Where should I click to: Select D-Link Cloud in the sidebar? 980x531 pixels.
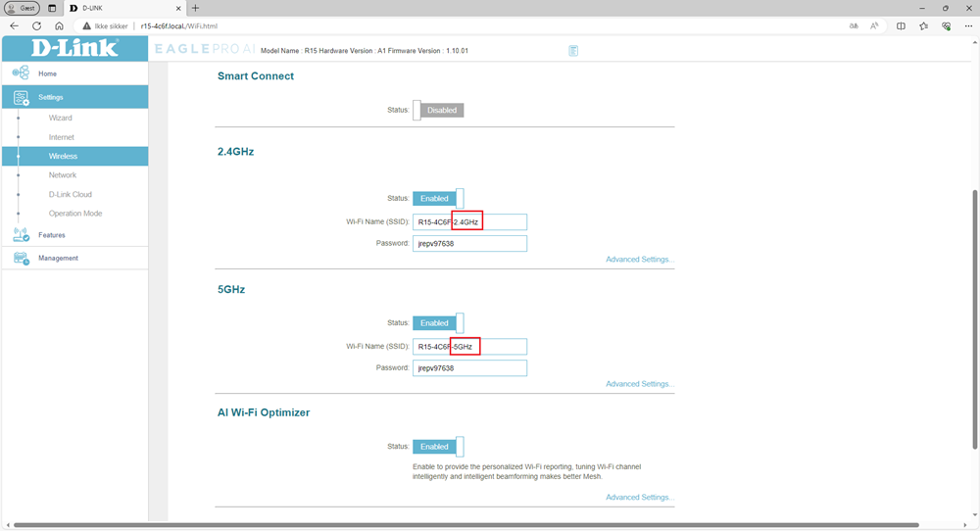[70, 194]
